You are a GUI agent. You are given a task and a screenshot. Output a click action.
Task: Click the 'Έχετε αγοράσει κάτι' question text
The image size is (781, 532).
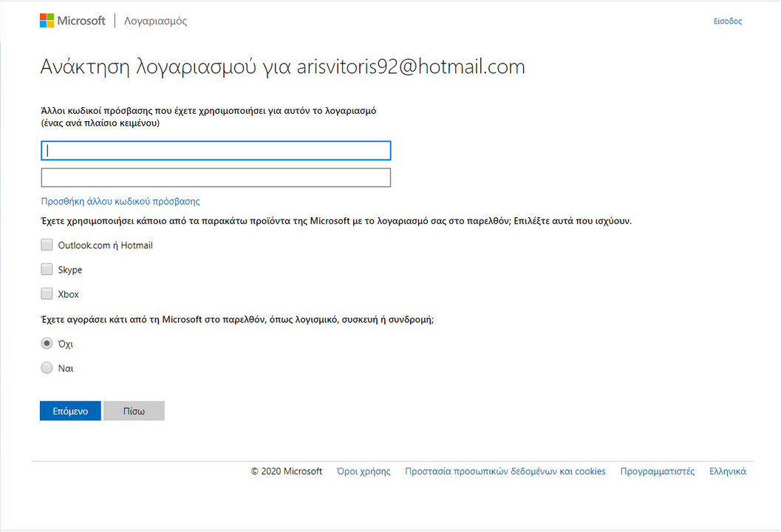click(237, 319)
